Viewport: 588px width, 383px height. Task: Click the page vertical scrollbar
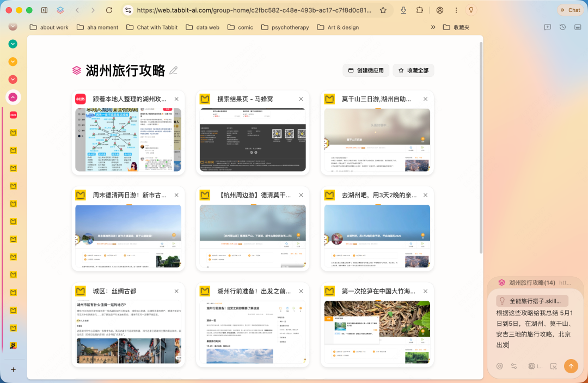click(x=481, y=148)
